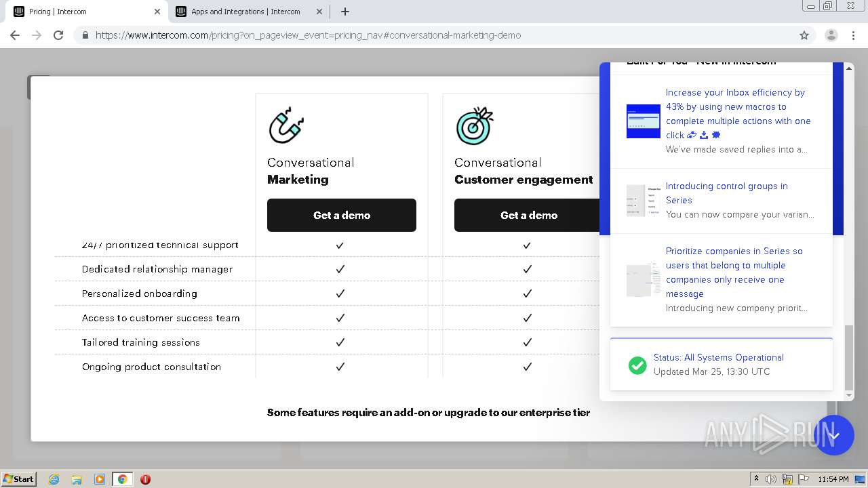Open Introducing control groups in Series link
Image resolution: width=868 pixels, height=488 pixels.
726,192
